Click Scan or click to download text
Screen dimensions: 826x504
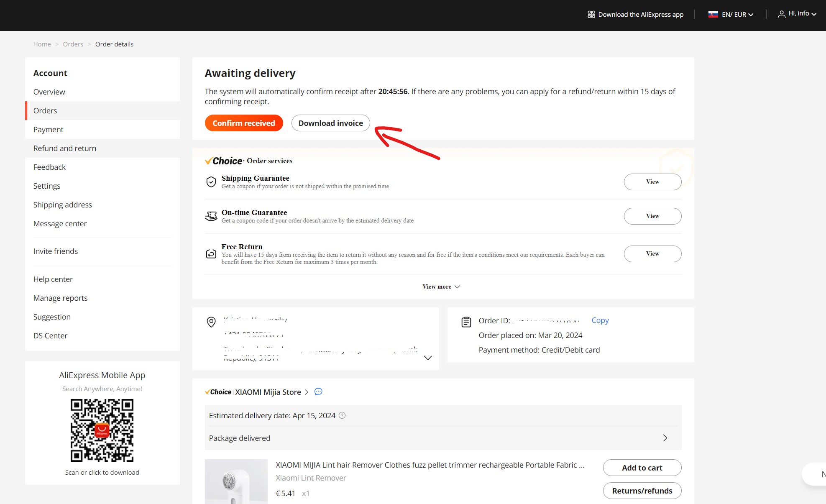coord(102,473)
